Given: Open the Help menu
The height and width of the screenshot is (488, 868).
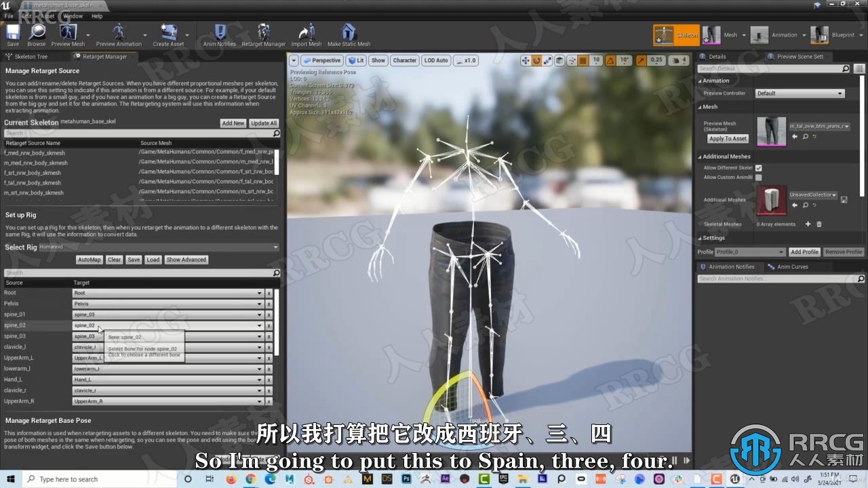Looking at the screenshot, I should point(97,16).
